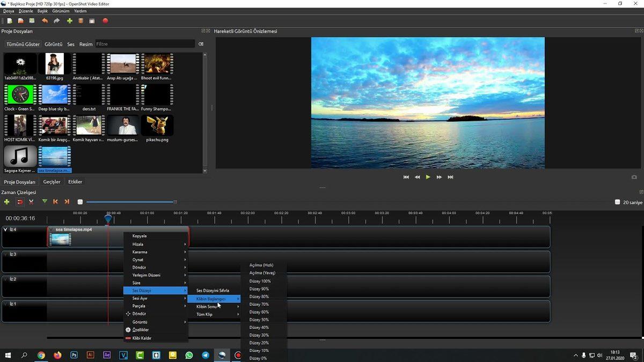This screenshot has width=644, height=362.
Task: Select the Razor scissors tool on timeline
Action: tap(31, 202)
